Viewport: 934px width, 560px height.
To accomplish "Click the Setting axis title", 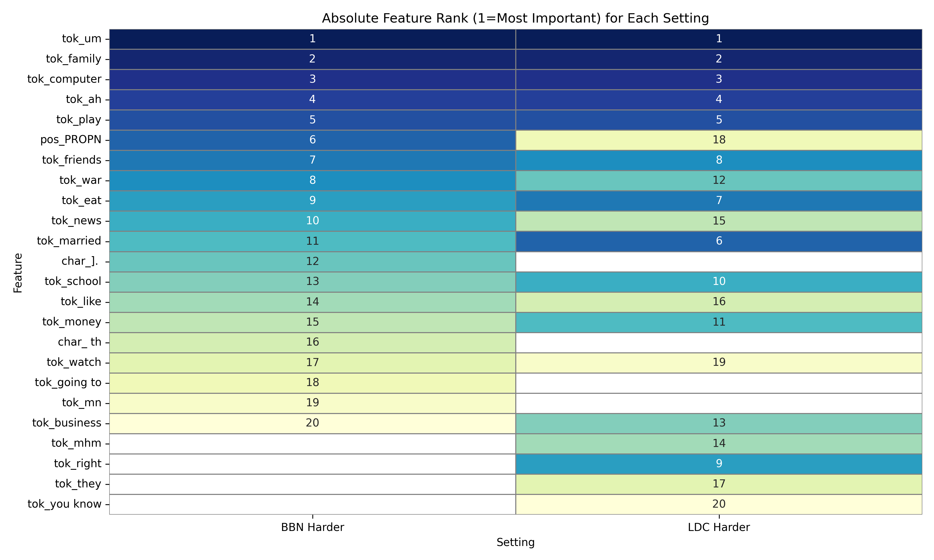I will (x=515, y=542).
